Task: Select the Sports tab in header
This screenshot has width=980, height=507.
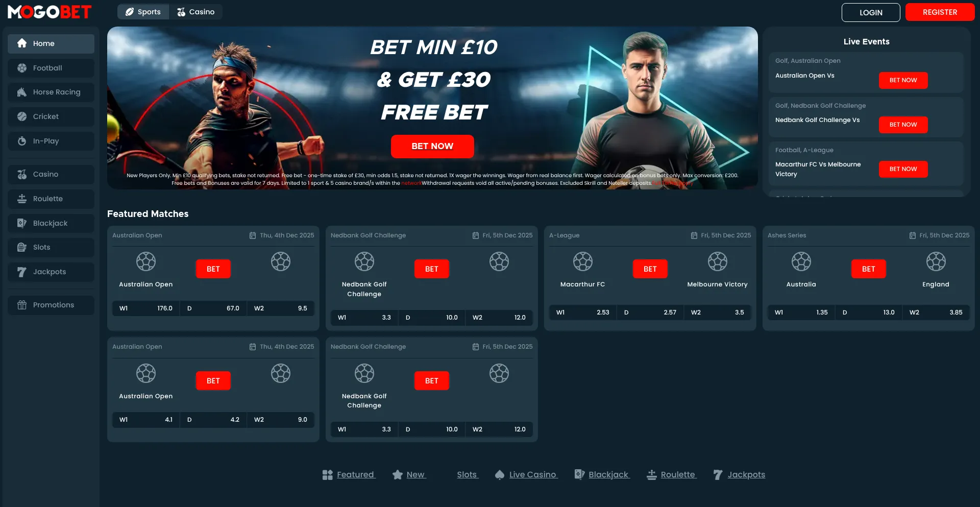Action: (143, 12)
